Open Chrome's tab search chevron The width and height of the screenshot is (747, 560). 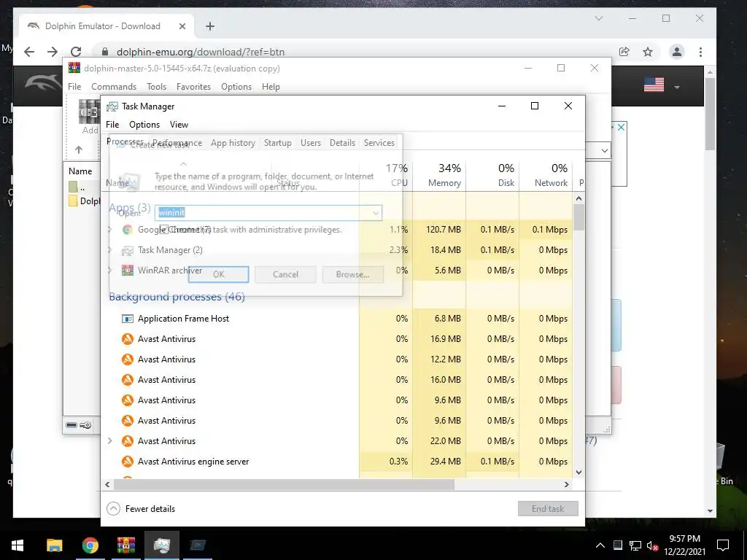(599, 18)
